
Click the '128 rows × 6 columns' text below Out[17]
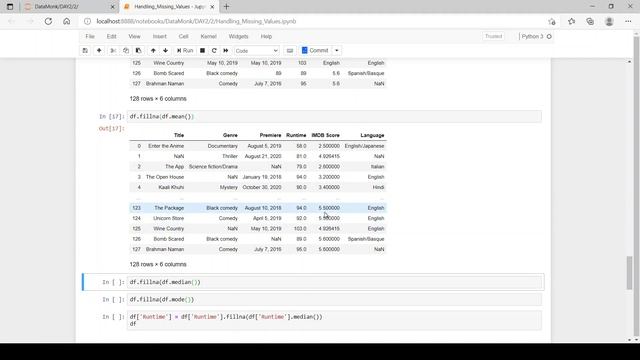(158, 264)
